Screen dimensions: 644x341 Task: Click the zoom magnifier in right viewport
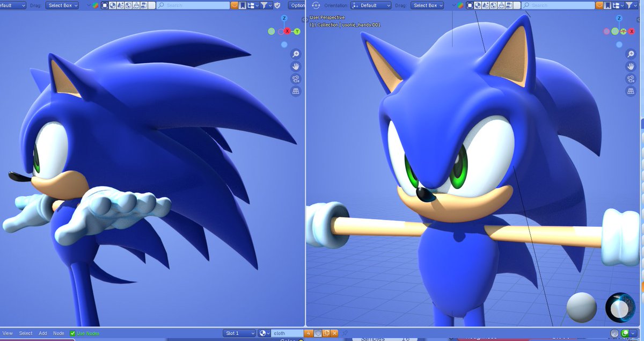tap(632, 54)
